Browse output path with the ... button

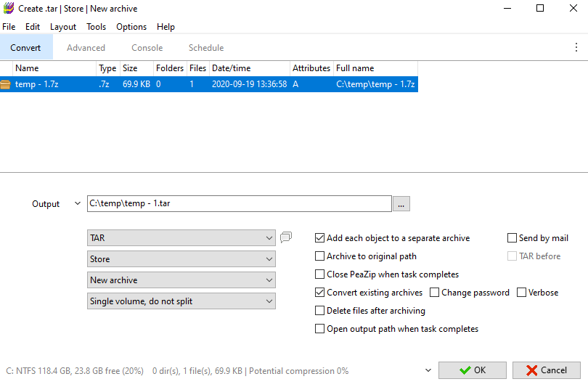[x=401, y=204]
